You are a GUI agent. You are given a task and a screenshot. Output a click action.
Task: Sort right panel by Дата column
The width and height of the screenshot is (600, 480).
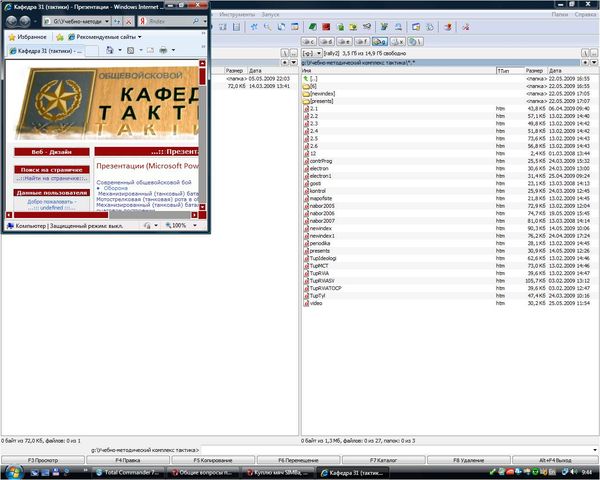(573, 70)
